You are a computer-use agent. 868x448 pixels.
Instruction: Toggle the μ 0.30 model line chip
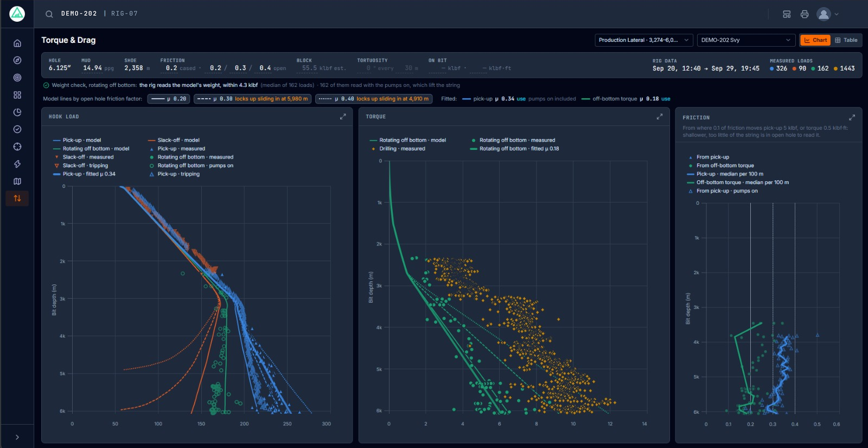click(253, 99)
